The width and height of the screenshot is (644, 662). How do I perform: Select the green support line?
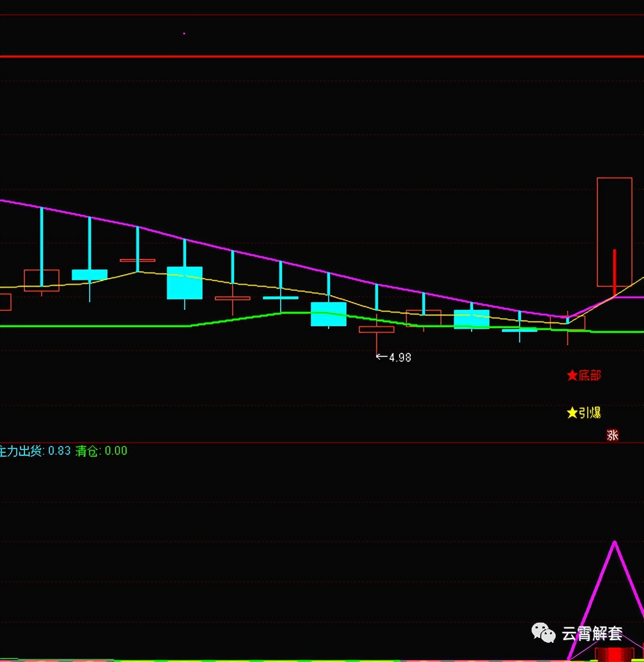point(96,326)
